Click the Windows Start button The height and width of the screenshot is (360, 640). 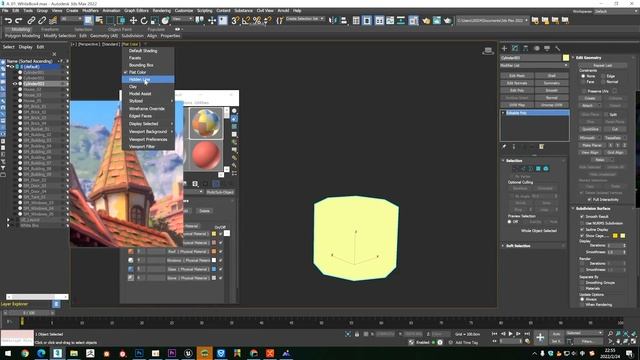[8, 353]
